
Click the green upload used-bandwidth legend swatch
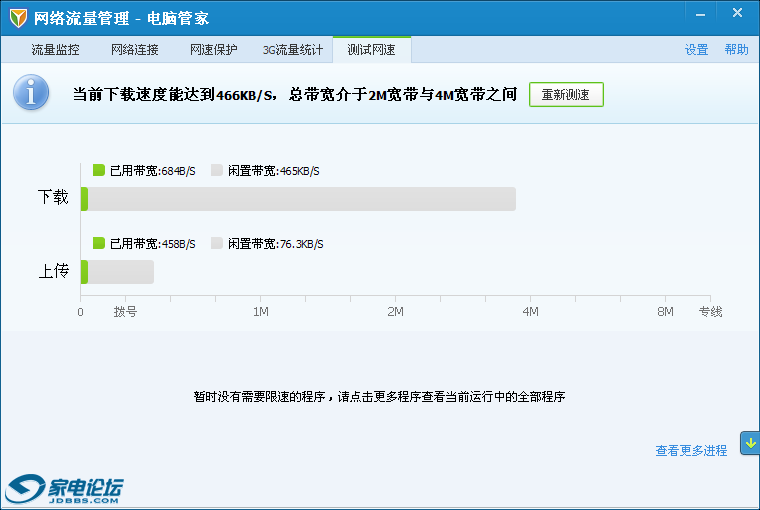(99, 243)
